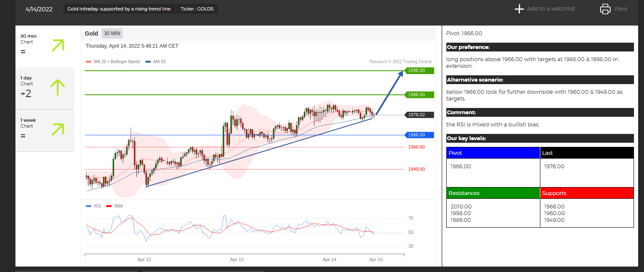Click the Add to a watchlist link
The width and height of the screenshot is (644, 272).
[551, 9]
